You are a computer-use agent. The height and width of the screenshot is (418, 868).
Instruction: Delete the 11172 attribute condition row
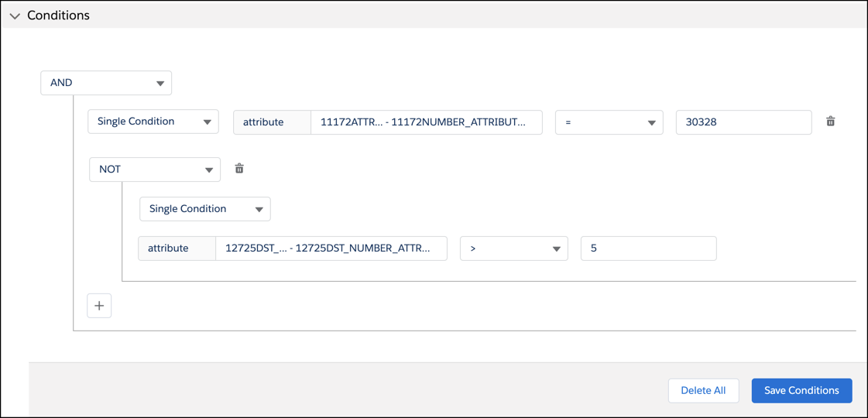coord(830,122)
